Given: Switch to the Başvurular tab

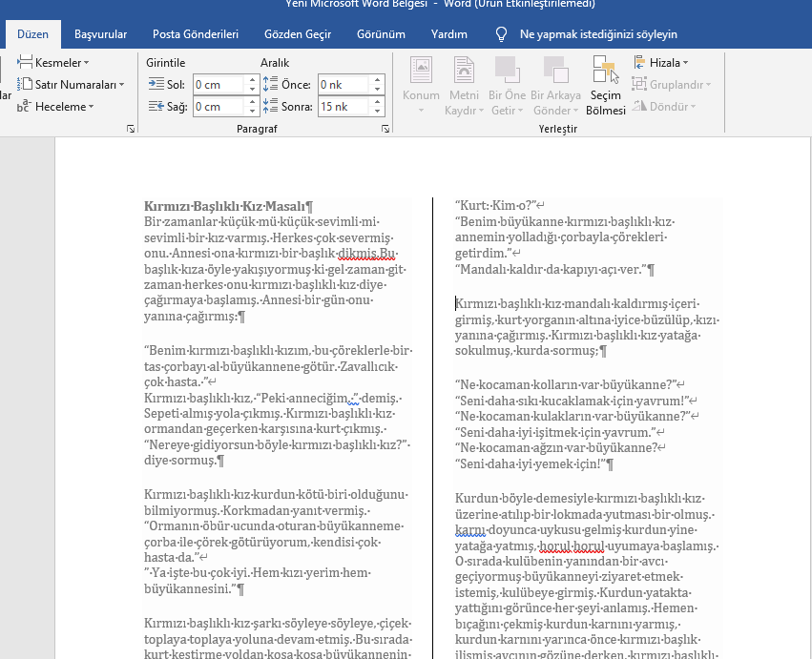Looking at the screenshot, I should point(100,34).
